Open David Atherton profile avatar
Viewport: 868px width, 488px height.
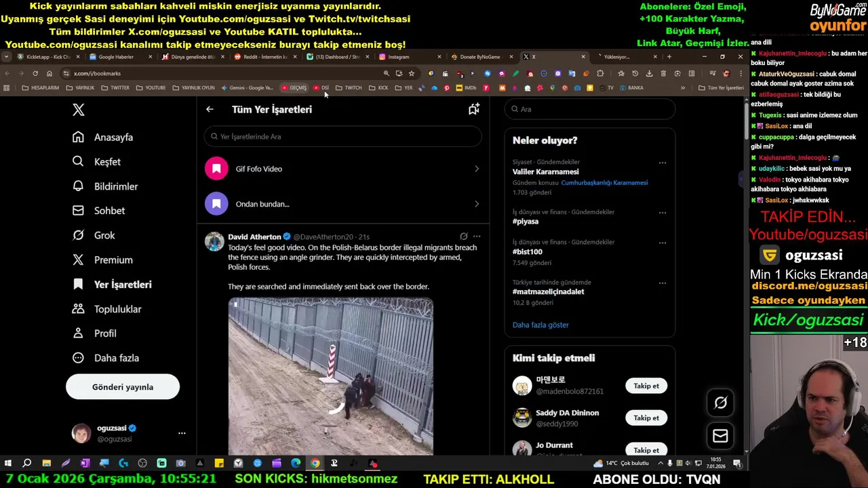(x=214, y=241)
